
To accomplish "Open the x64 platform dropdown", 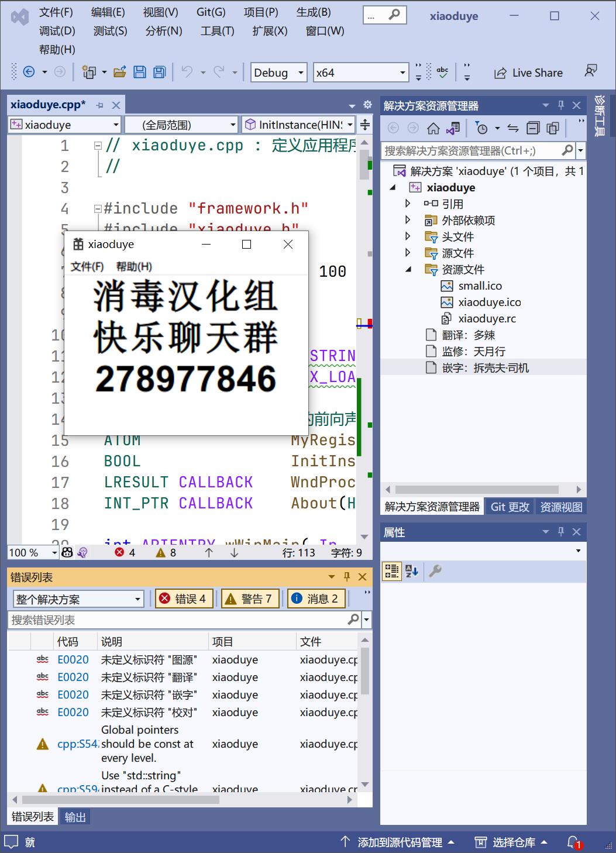I will (360, 73).
